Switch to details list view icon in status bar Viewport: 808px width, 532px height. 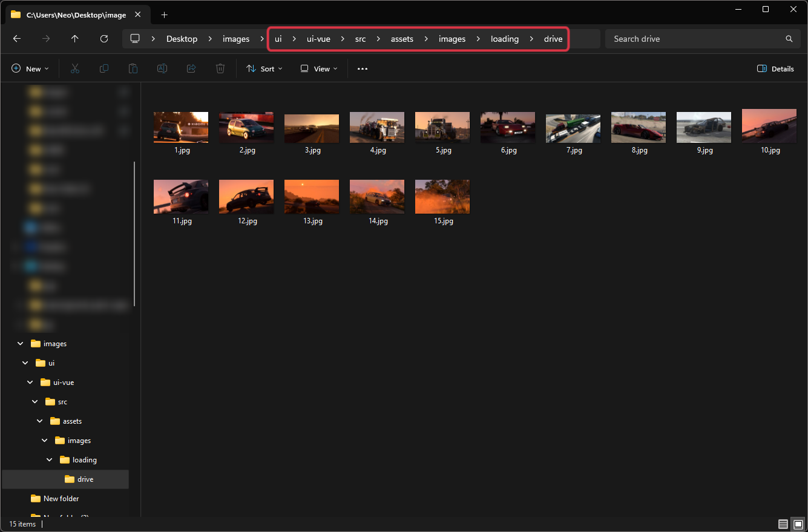tap(783, 524)
